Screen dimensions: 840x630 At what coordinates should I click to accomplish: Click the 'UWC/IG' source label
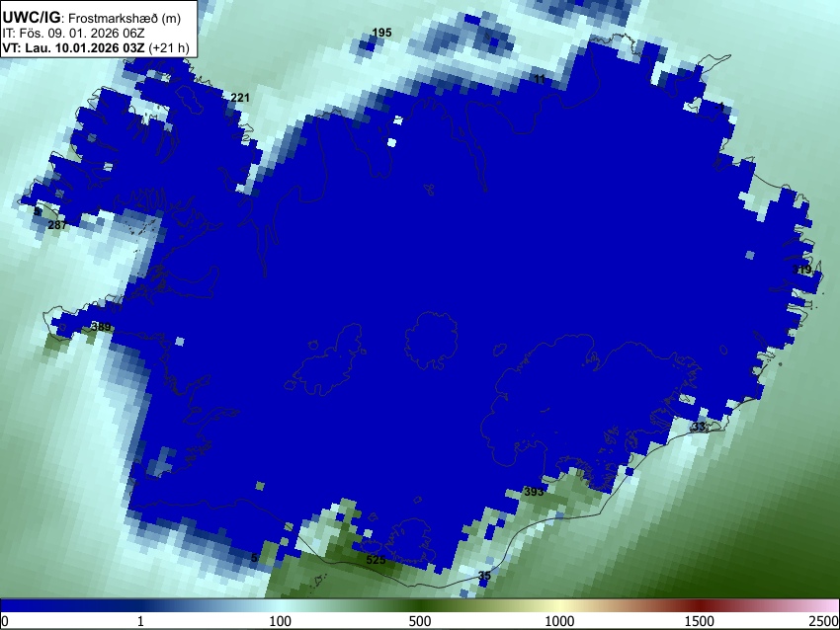point(31,18)
